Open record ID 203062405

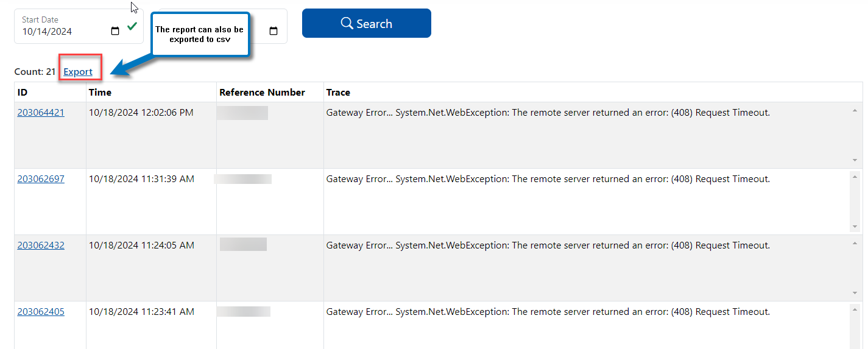pyautogui.click(x=41, y=311)
